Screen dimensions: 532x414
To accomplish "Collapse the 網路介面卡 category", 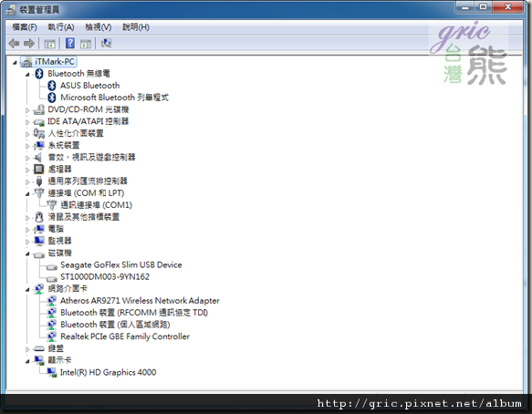I will (27, 290).
